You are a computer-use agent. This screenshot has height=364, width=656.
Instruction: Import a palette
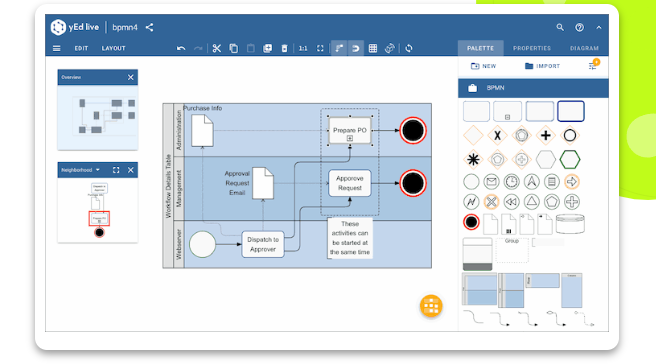coord(542,66)
